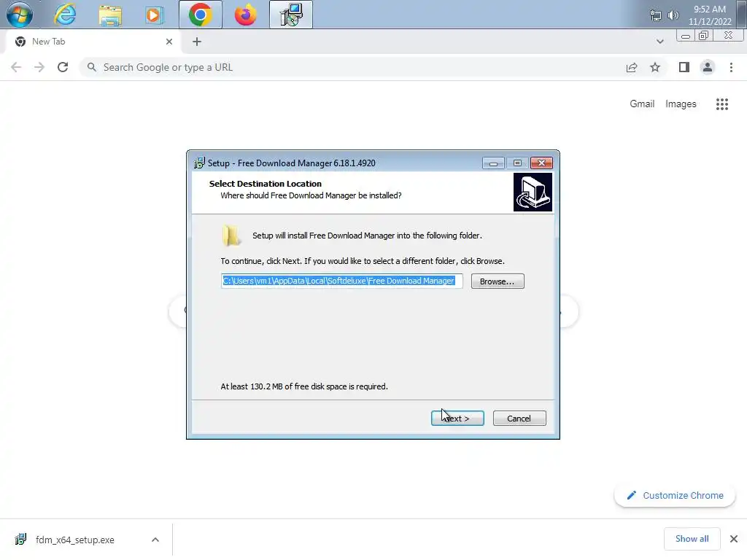Go back in Chrome
Screen dimensions: 747x560
16,67
